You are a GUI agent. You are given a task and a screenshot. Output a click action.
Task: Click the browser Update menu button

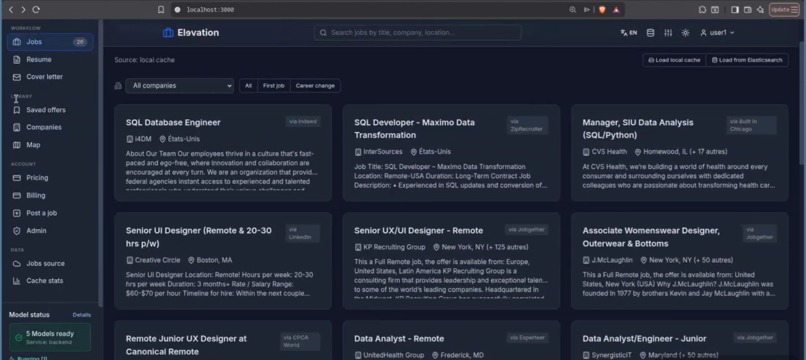point(784,10)
